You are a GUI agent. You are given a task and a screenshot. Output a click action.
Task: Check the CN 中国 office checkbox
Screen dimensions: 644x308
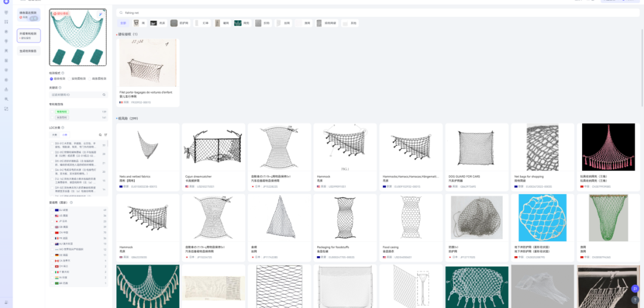pyautogui.click(x=52, y=232)
